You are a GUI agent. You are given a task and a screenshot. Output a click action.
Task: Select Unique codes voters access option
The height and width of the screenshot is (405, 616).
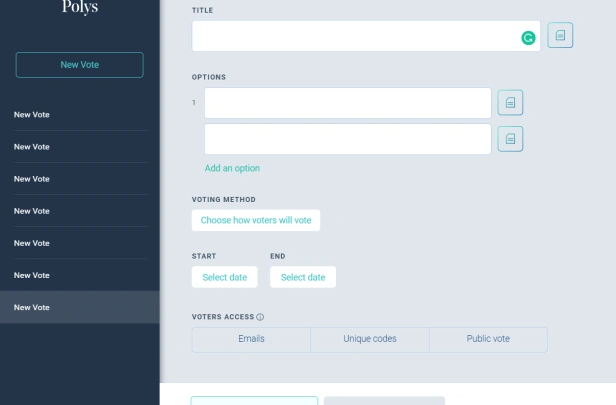370,339
